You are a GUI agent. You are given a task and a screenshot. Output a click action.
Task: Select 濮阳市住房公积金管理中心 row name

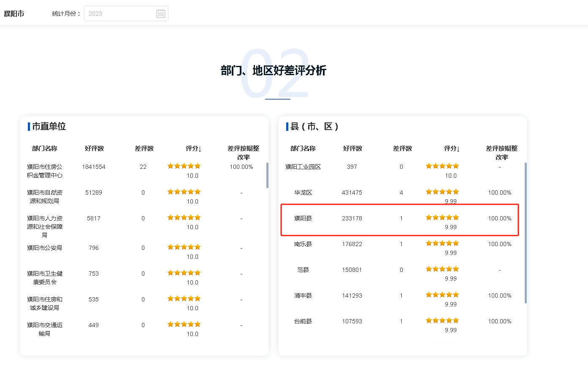click(x=45, y=171)
